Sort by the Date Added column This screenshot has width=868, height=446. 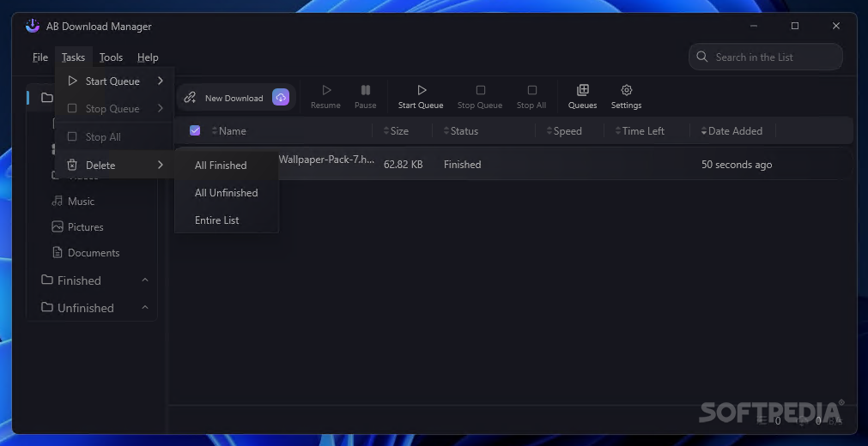731,131
